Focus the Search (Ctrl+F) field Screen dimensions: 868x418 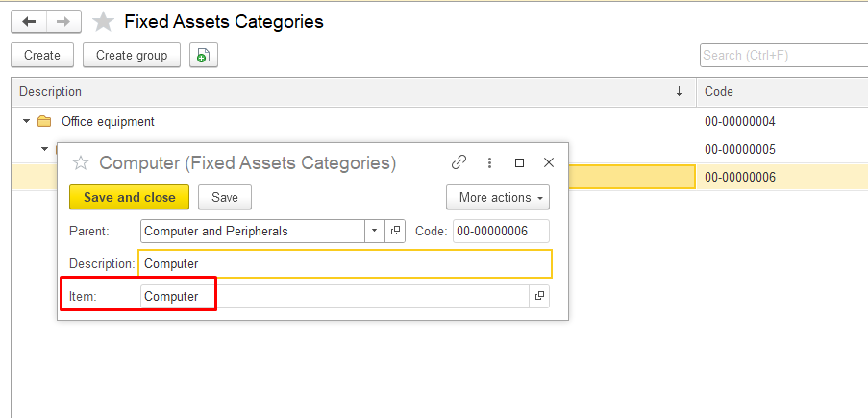coord(781,56)
